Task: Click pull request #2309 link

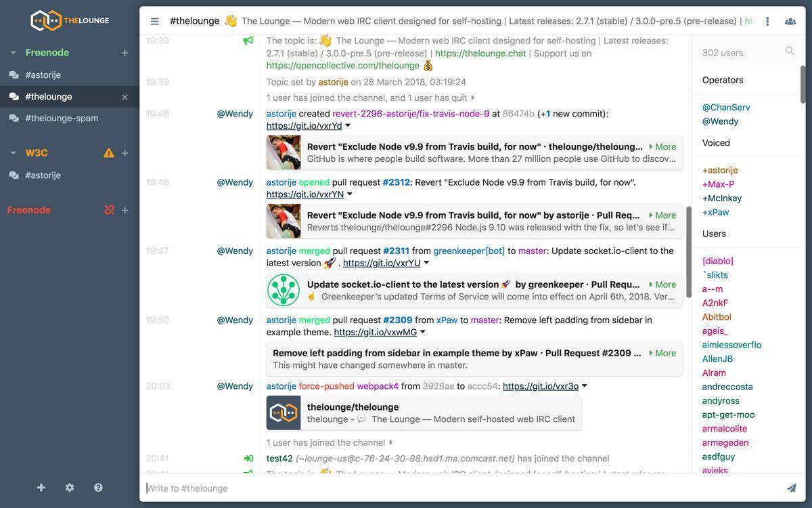Action: click(398, 320)
